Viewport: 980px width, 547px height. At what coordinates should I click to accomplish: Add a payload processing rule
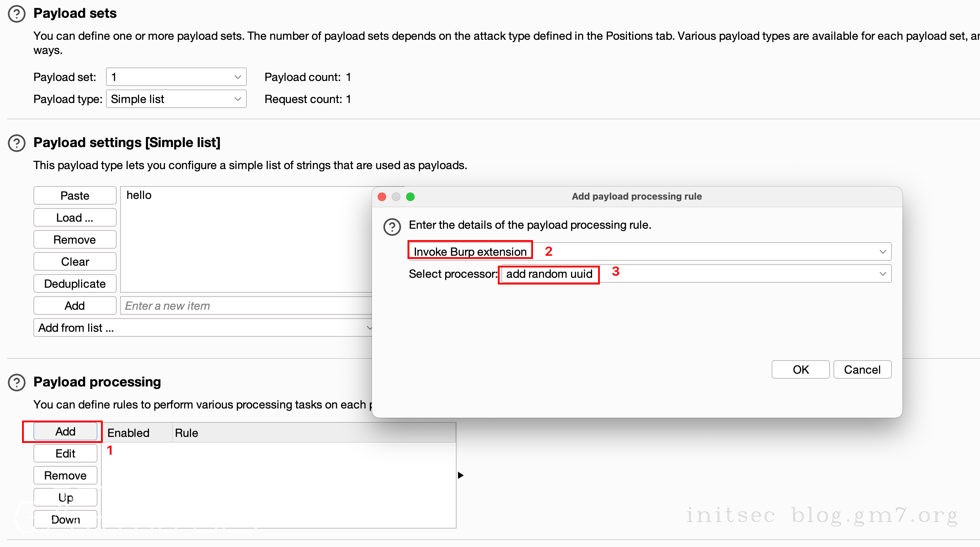[65, 432]
